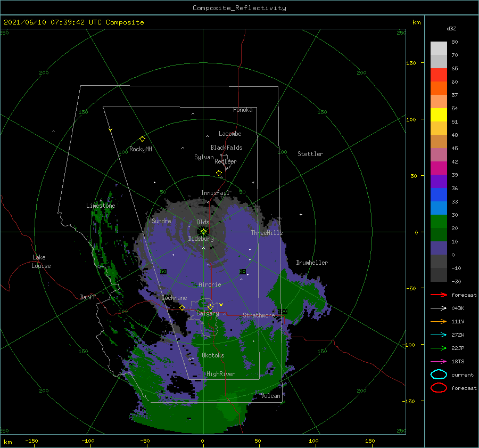Click the Airdrie city label

tap(210, 284)
